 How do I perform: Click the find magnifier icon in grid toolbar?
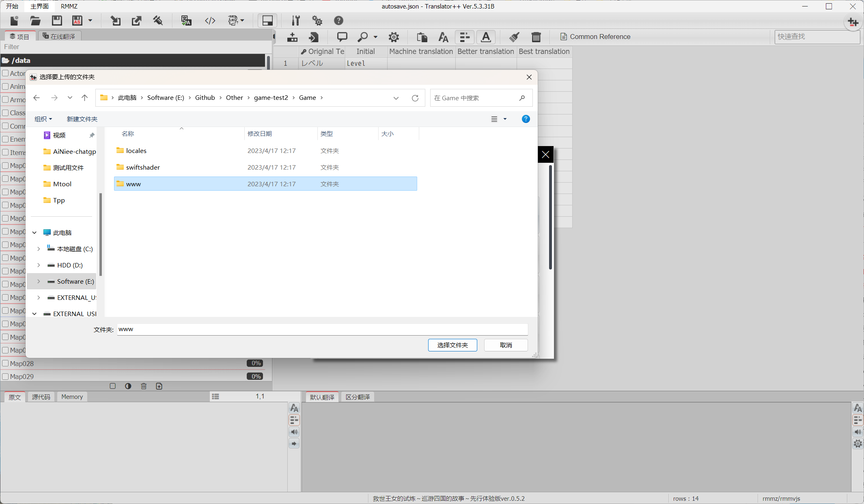[362, 37]
